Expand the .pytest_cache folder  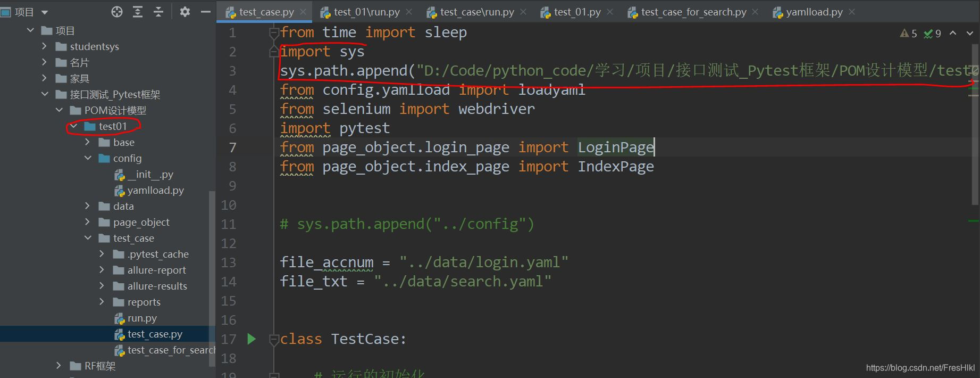(x=102, y=254)
